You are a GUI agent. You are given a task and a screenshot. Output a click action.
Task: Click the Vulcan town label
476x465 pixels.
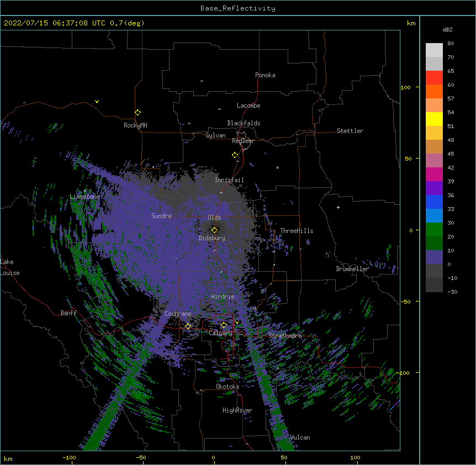coord(300,437)
